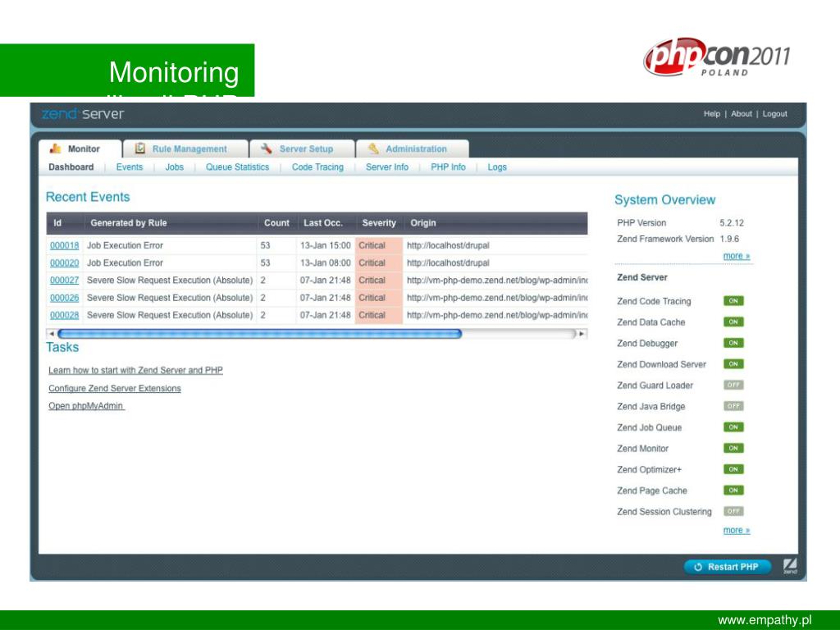Toggle Zend Page Cache ON switch

tap(733, 491)
